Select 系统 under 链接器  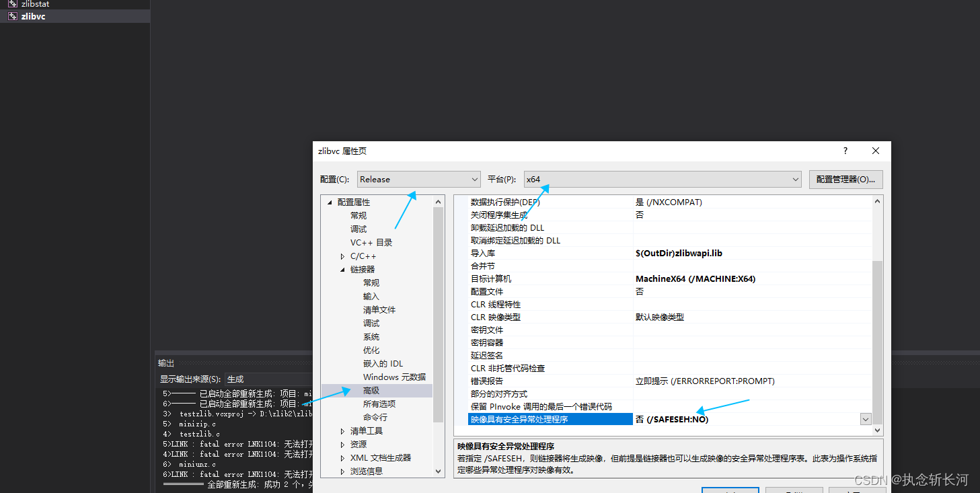(x=371, y=337)
